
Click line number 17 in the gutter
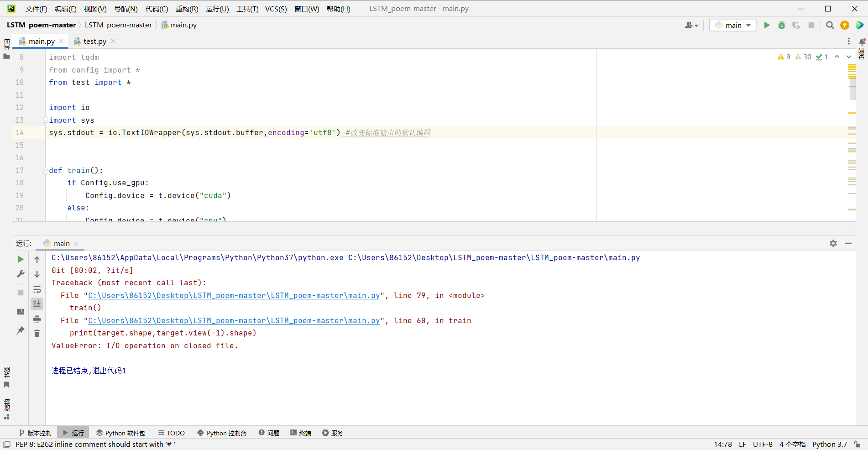20,170
